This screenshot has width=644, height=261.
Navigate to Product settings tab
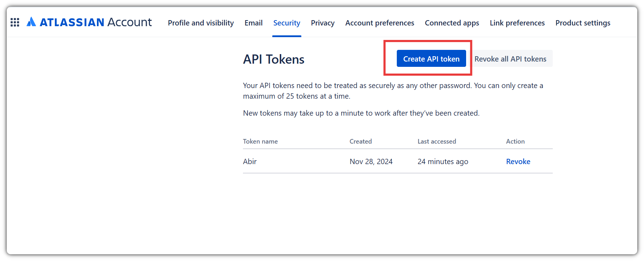click(x=583, y=23)
